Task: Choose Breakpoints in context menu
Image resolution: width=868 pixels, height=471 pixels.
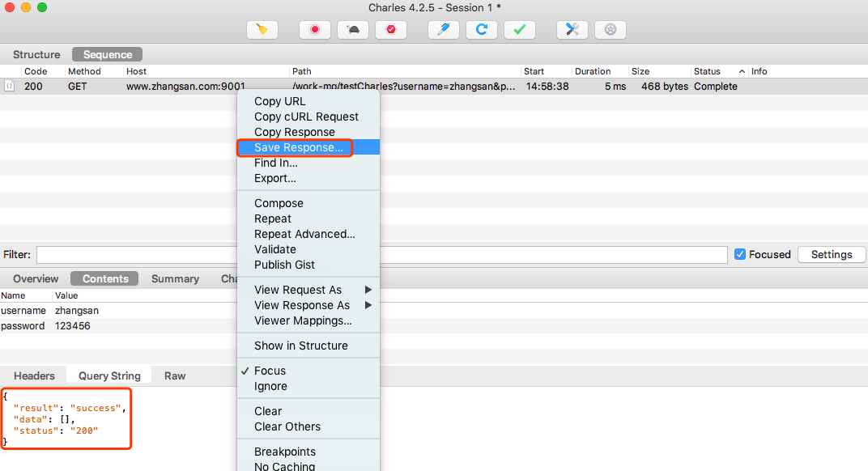Action: pyautogui.click(x=308, y=452)
